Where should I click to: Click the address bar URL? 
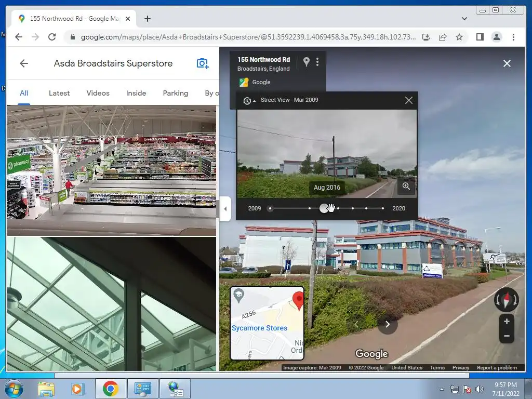coord(248,37)
